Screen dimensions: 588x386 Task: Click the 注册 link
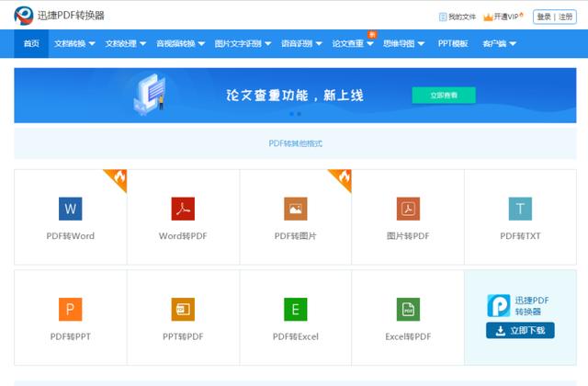tap(566, 17)
